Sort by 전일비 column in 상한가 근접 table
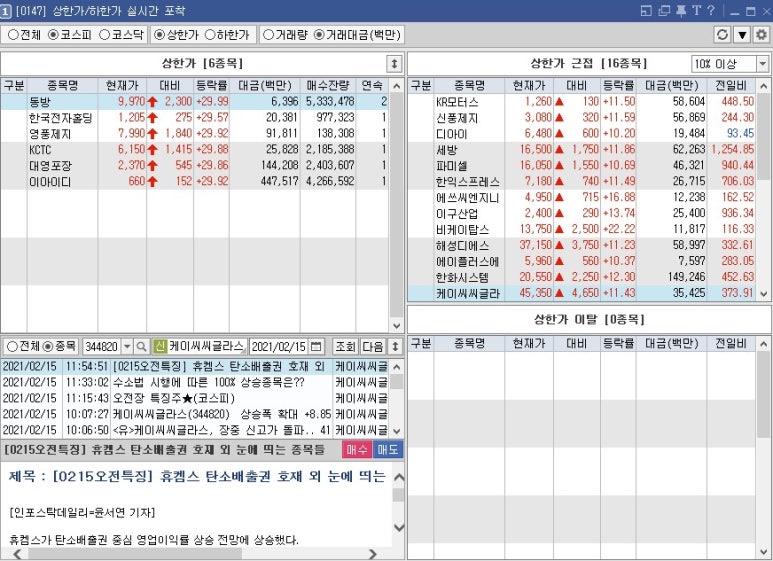Image resolution: width=773 pixels, height=561 pixels. [x=731, y=86]
